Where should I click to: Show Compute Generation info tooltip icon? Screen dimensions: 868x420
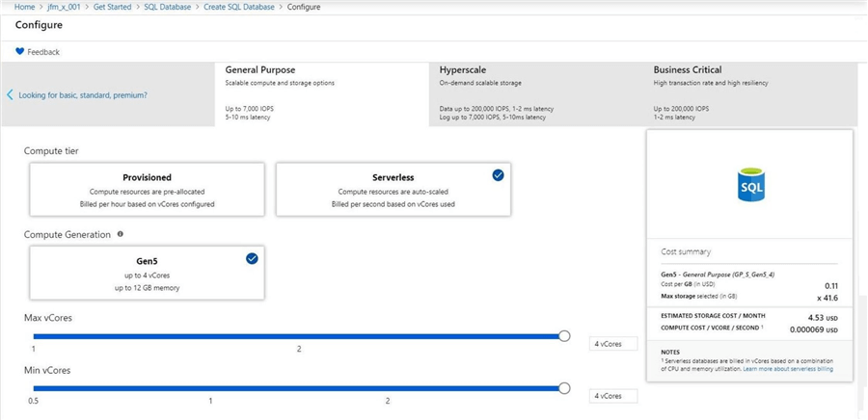[x=121, y=234]
